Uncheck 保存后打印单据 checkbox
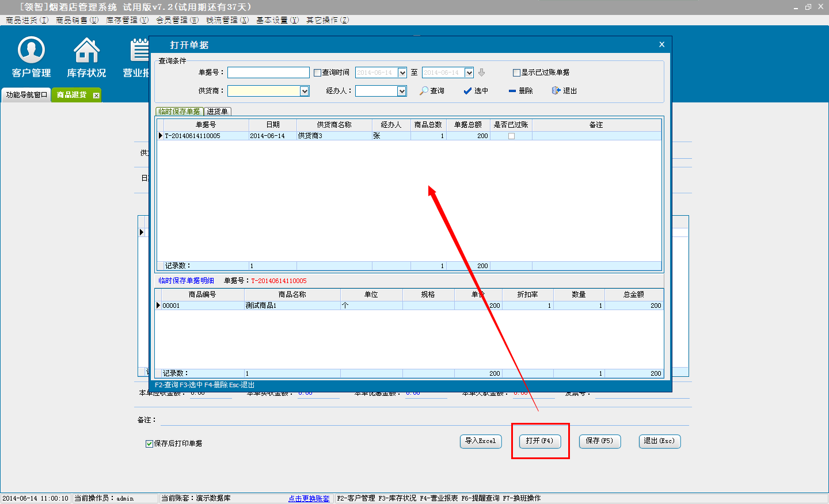Image resolution: width=829 pixels, height=504 pixels. click(x=149, y=444)
